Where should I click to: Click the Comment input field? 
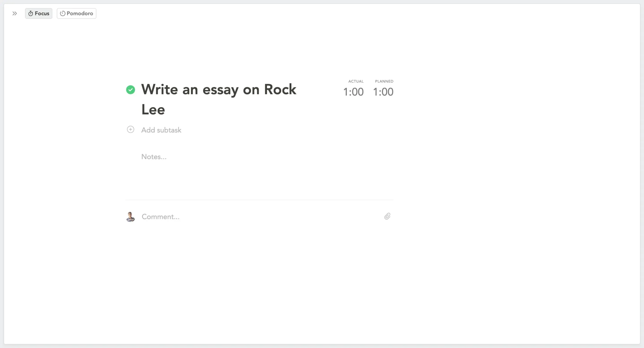click(x=160, y=217)
